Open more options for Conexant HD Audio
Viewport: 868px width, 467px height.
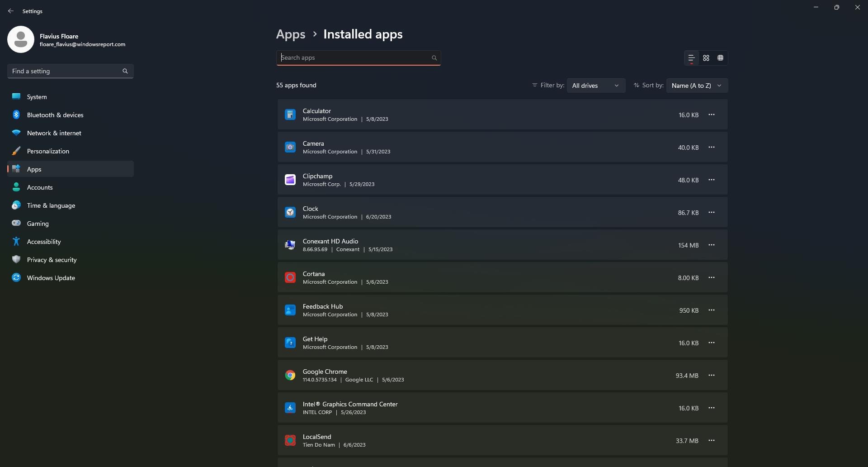(x=712, y=245)
